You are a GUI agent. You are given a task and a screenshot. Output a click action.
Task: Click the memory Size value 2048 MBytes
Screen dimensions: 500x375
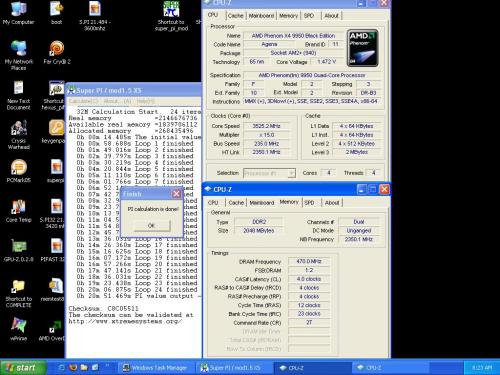(x=259, y=230)
